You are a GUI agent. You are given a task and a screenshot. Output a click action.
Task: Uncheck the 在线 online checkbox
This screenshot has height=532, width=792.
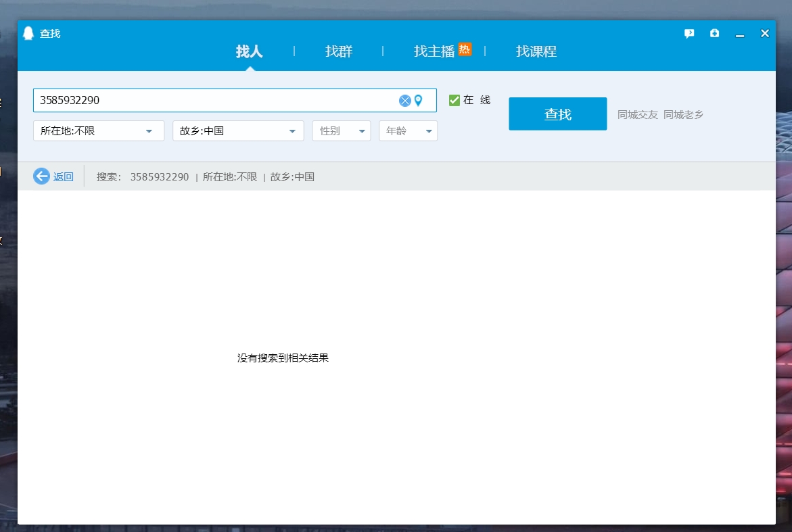coord(455,100)
